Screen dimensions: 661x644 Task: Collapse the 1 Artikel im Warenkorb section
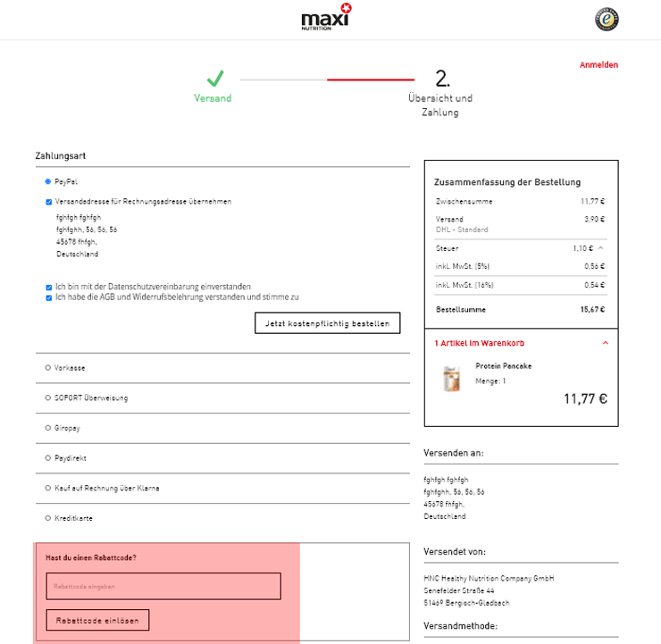click(x=606, y=343)
